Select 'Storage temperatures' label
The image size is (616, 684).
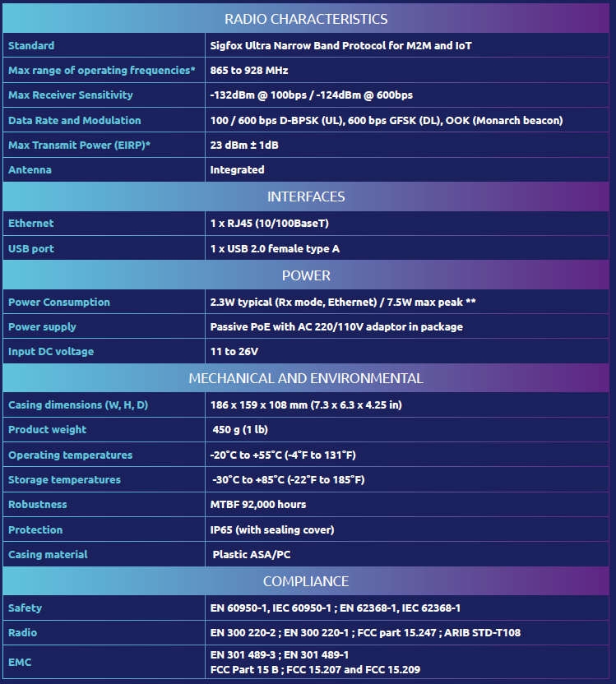(65, 480)
